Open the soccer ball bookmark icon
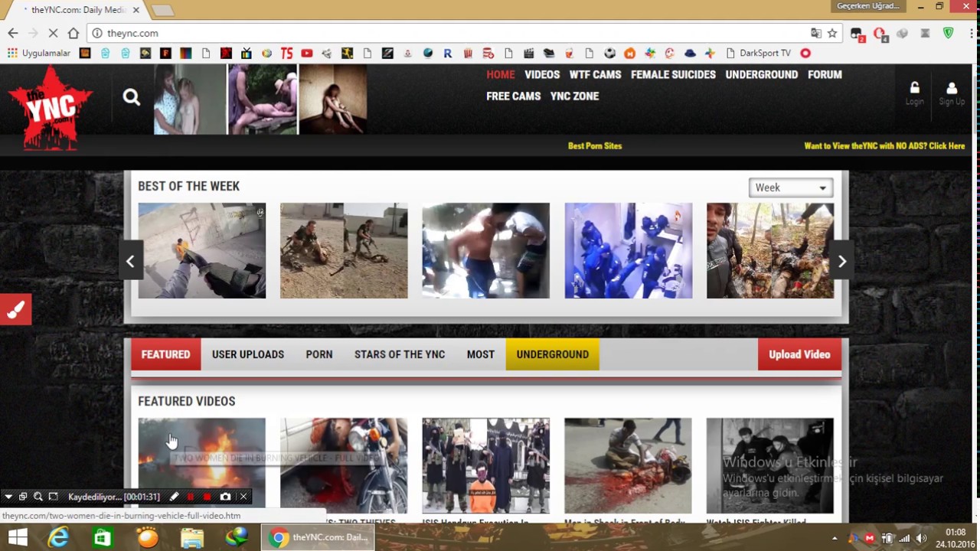 (609, 53)
